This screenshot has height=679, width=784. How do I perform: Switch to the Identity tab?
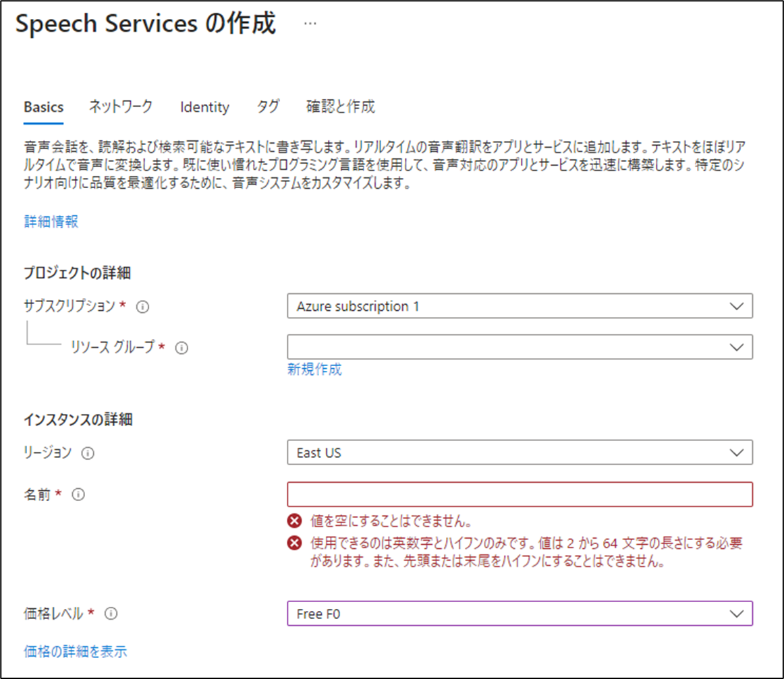tap(204, 107)
